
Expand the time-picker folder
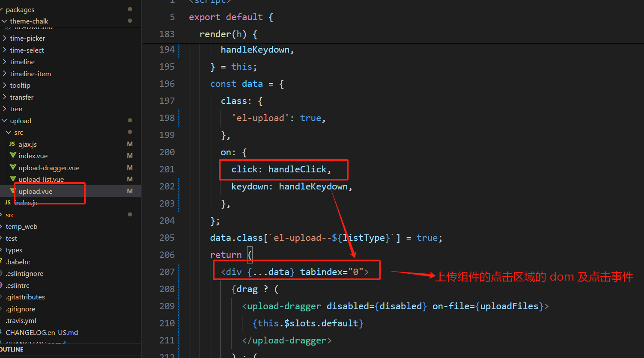[27, 38]
